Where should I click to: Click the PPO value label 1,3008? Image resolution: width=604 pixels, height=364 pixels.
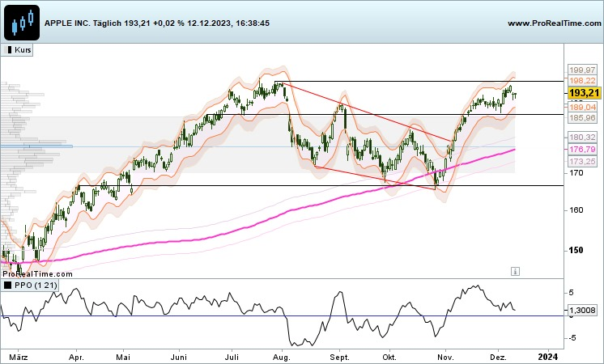click(x=582, y=310)
